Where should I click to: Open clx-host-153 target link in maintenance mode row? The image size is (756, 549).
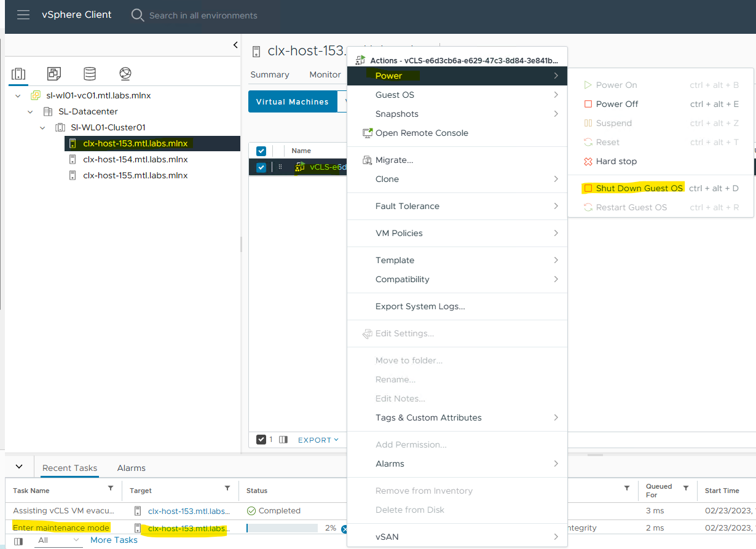(x=189, y=528)
